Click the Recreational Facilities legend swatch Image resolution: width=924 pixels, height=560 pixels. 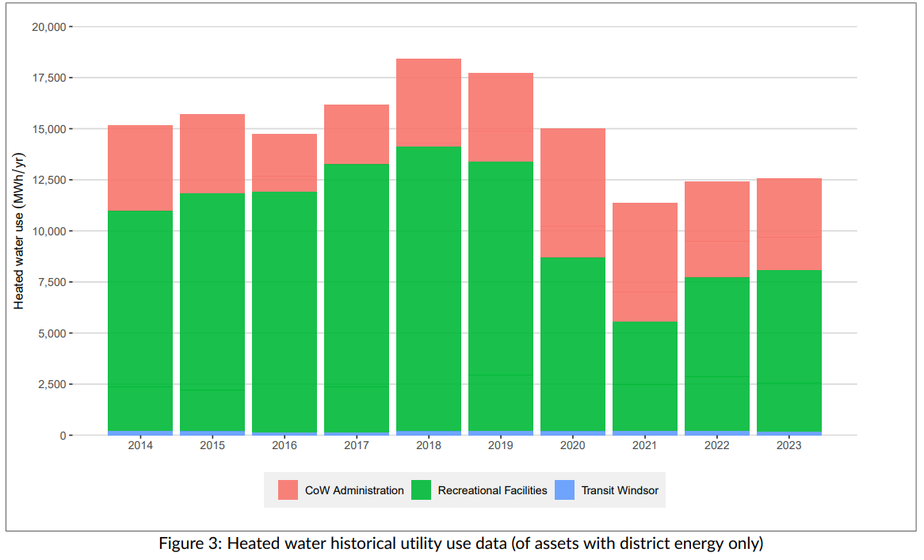pos(420,490)
